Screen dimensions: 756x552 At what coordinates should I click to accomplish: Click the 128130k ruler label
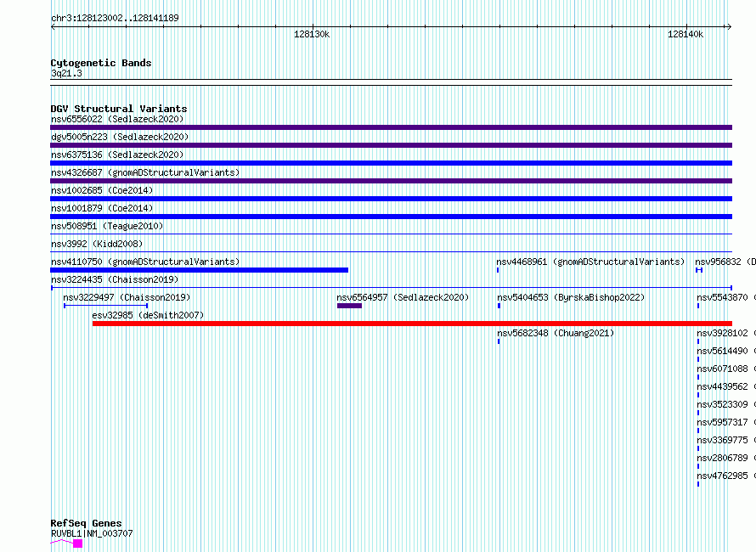(x=312, y=34)
